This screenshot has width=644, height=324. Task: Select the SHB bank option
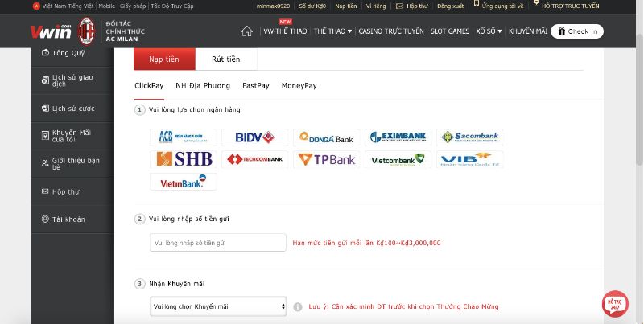(x=184, y=159)
